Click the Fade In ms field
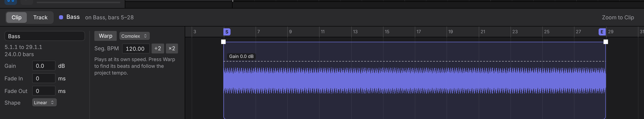Screen dimensions: 644x119 click(x=44, y=78)
